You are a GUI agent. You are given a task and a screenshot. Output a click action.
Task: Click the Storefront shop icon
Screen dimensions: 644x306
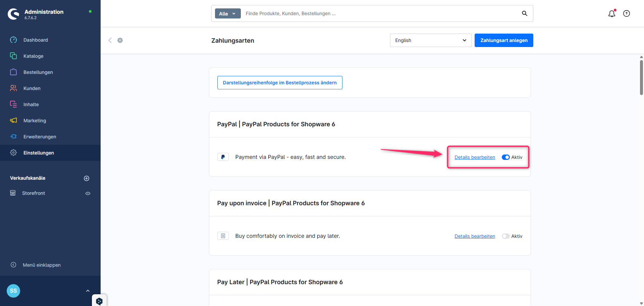coord(13,193)
